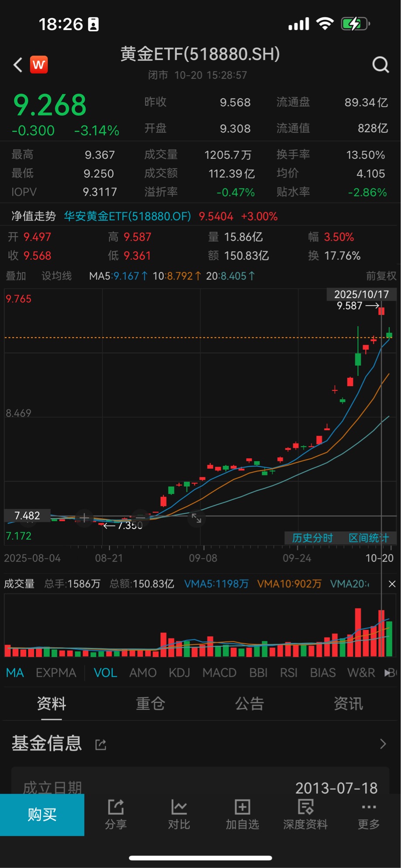Tap external link icon beside 基金信息
Image resolution: width=401 pixels, height=868 pixels.
(x=101, y=744)
